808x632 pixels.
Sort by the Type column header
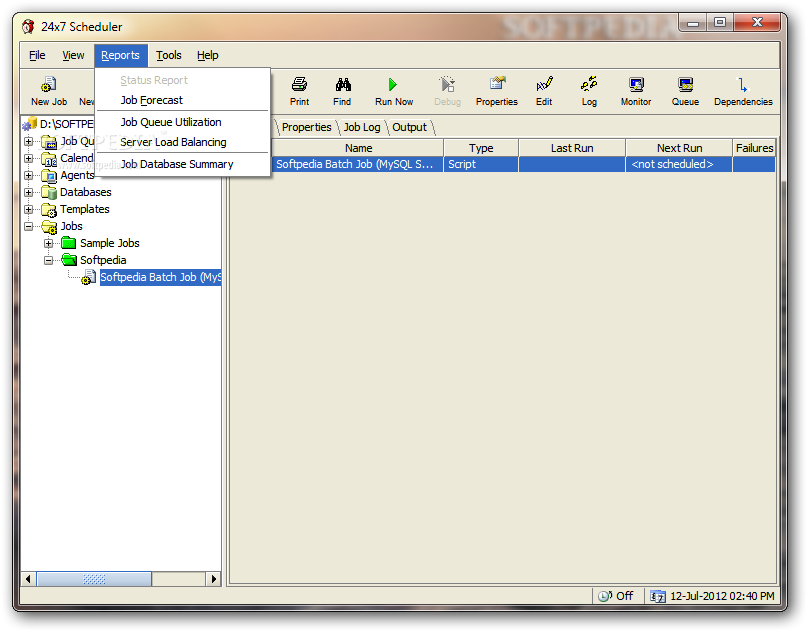(481, 148)
